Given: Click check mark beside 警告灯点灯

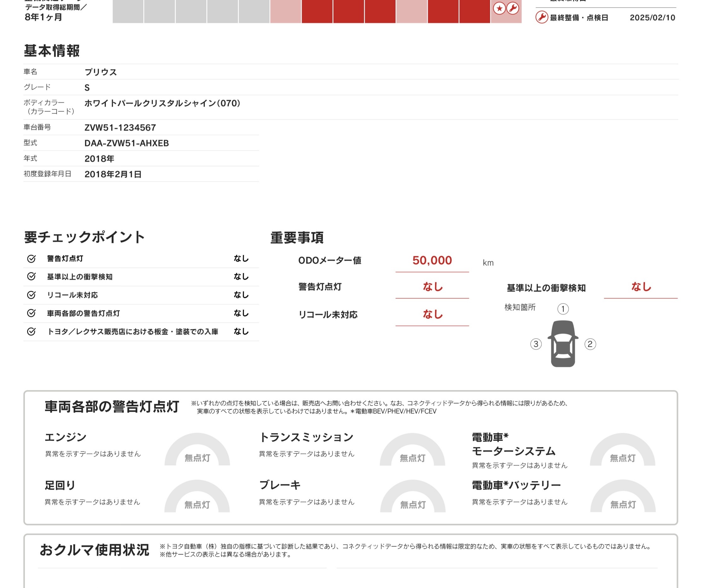Looking at the screenshot, I should point(32,259).
